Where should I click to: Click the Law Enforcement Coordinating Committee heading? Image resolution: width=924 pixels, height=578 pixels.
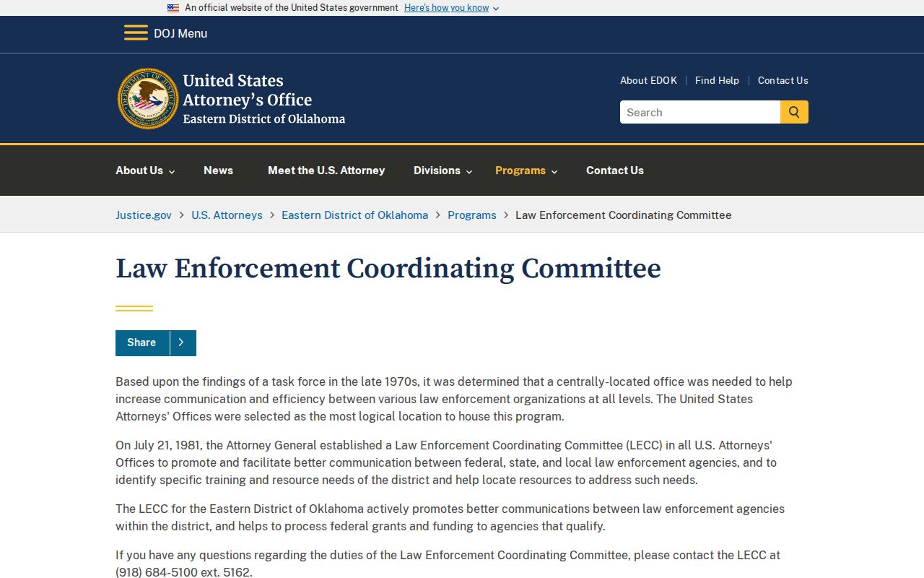click(388, 268)
